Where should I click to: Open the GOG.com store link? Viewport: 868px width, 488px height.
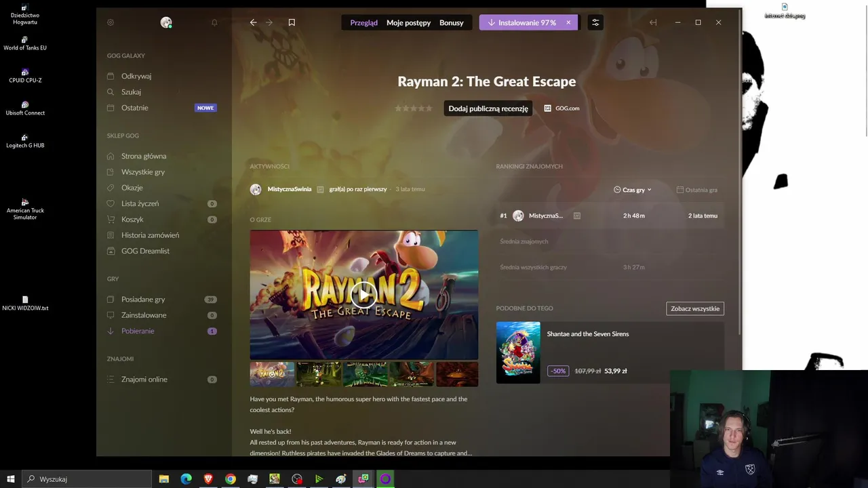coord(561,108)
